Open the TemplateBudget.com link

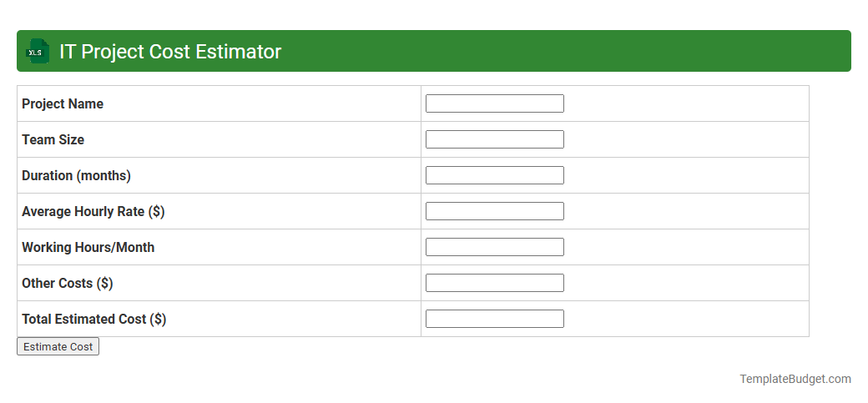(795, 379)
